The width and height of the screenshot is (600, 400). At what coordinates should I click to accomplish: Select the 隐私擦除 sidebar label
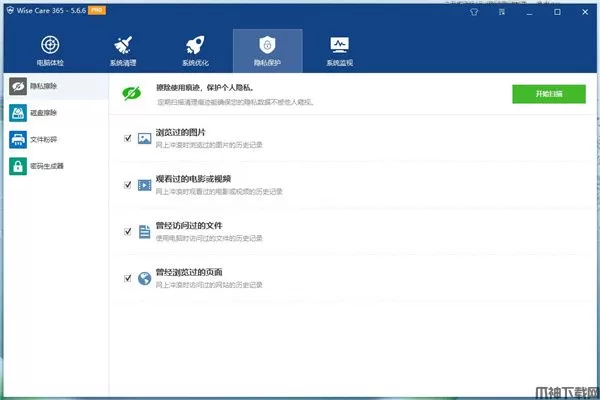[44, 86]
